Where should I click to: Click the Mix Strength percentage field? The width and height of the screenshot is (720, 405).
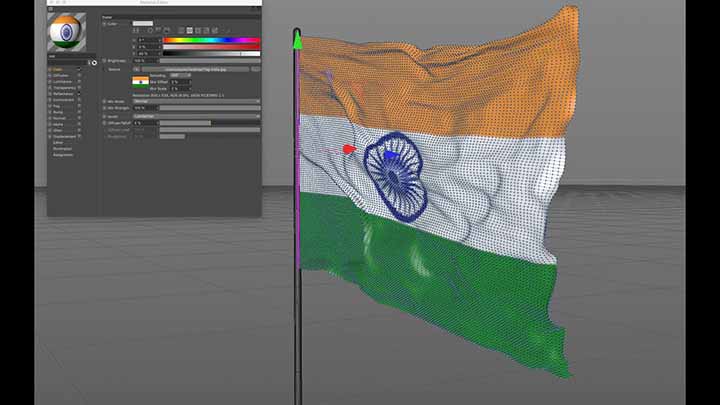[x=145, y=108]
